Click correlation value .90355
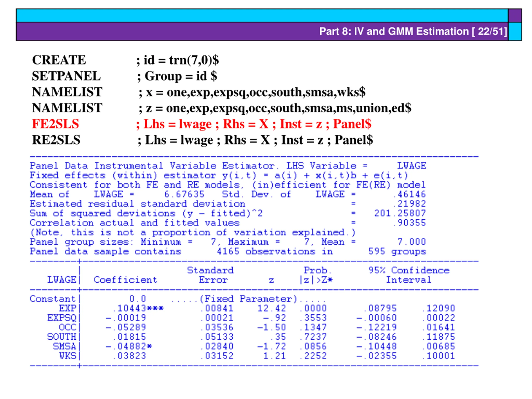The image size is (532, 399). 409,223
